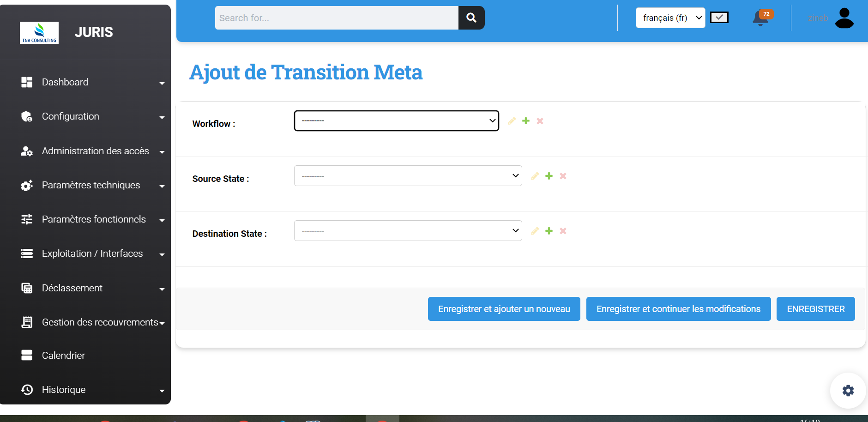Click the TNA Consulting logo
Image resolution: width=868 pixels, height=422 pixels.
(x=39, y=33)
